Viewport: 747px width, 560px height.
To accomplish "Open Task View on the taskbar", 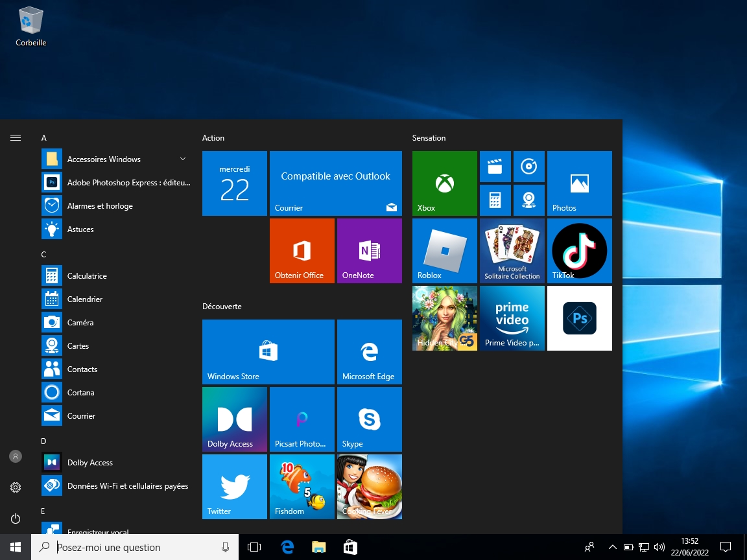I will coord(254,547).
